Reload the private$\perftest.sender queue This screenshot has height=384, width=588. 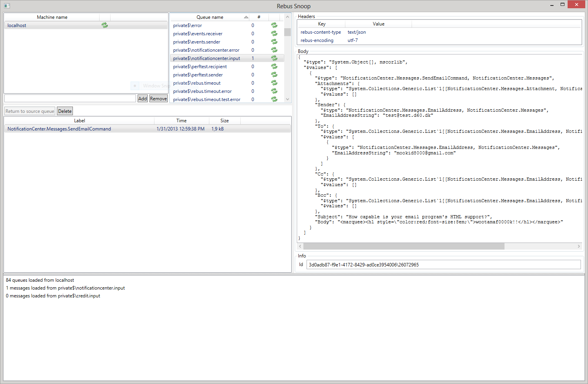tap(274, 74)
